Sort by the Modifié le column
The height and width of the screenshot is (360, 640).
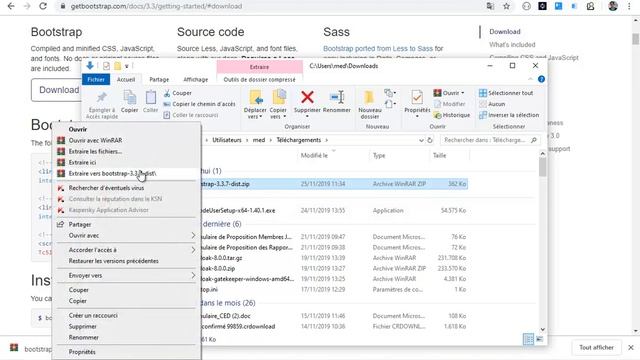point(314,156)
